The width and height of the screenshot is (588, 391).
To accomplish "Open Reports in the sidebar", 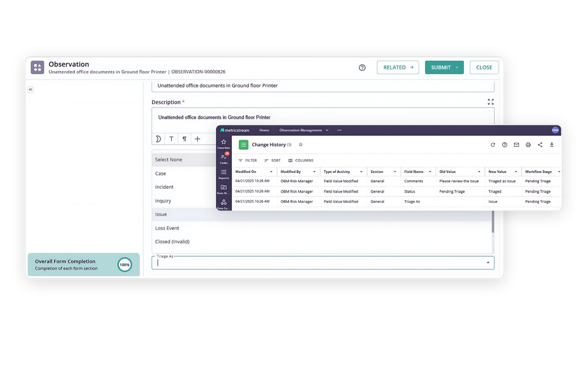I will (224, 174).
